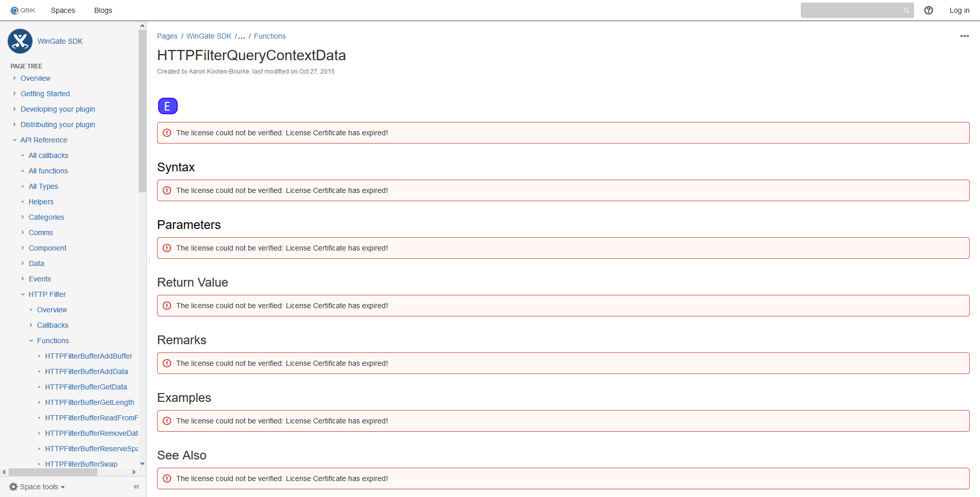Open HTTPFilterBufferReadFromF page
The width and height of the screenshot is (980, 497).
[92, 418]
